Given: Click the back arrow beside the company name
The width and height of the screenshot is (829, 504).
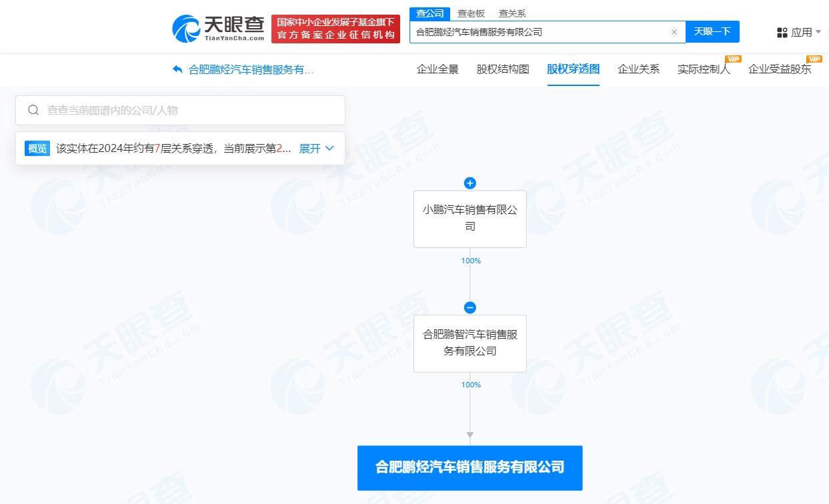Looking at the screenshot, I should coord(177,69).
